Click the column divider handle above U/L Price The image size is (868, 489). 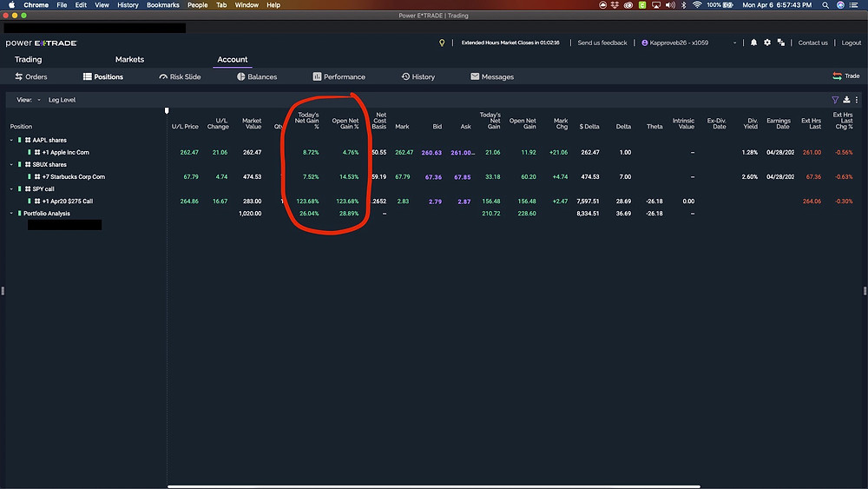tap(167, 111)
